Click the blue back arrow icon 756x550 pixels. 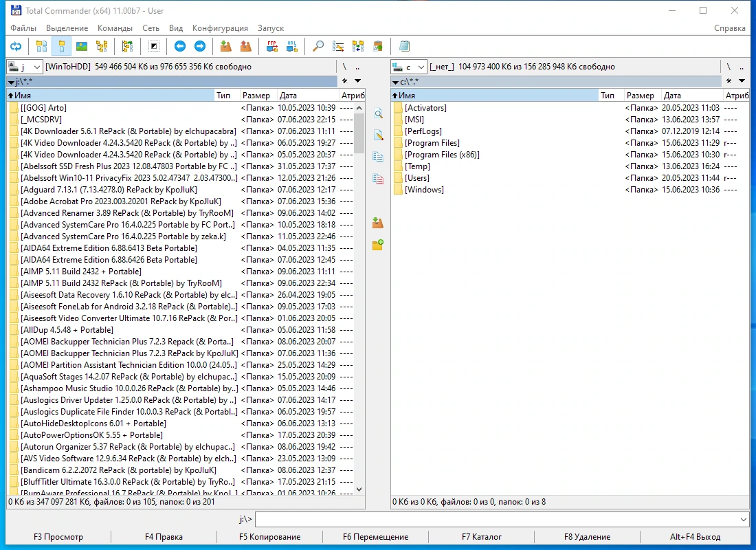[180, 46]
